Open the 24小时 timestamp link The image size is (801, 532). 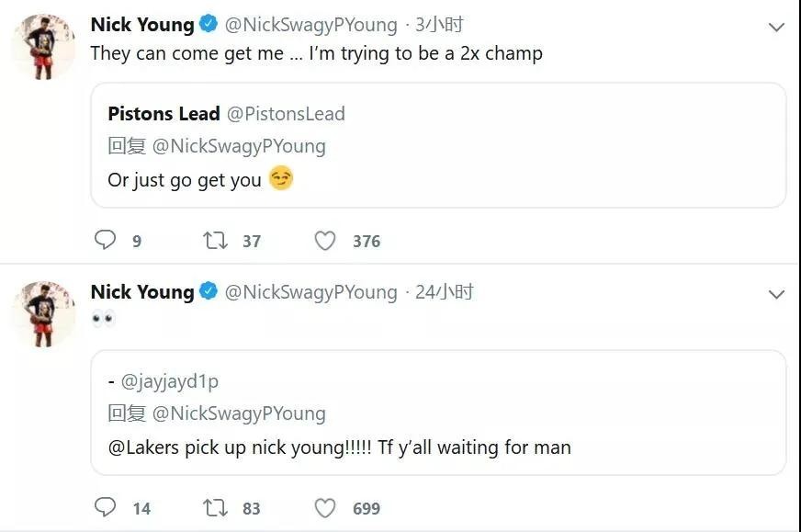(x=445, y=292)
